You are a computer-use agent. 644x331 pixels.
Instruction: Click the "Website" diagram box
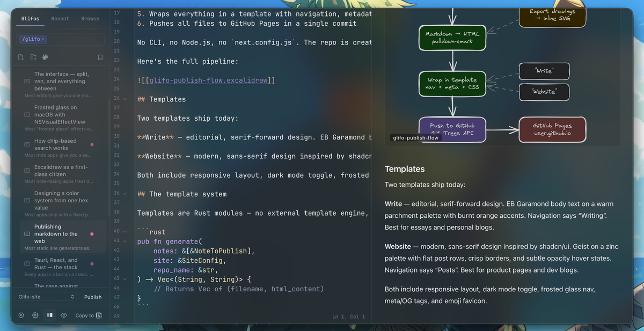[x=544, y=92]
